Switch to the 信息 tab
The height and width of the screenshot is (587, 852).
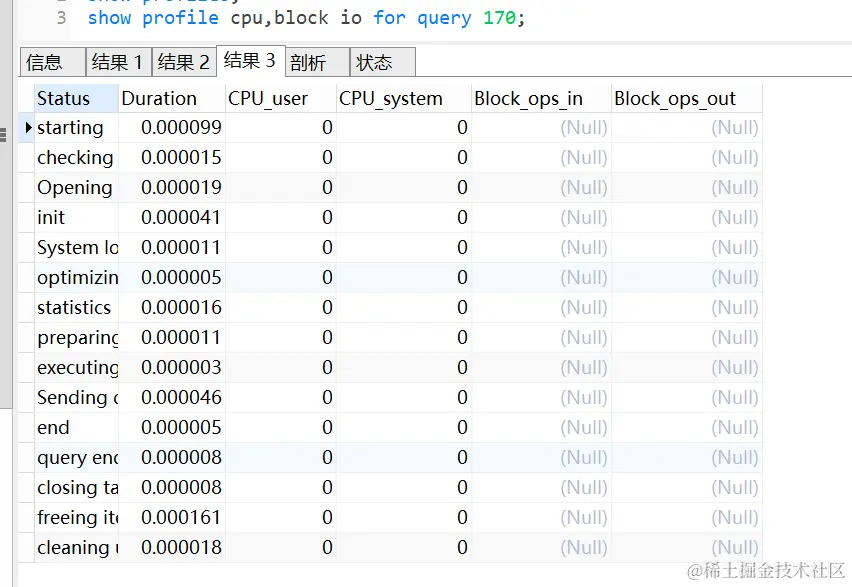[x=53, y=62]
